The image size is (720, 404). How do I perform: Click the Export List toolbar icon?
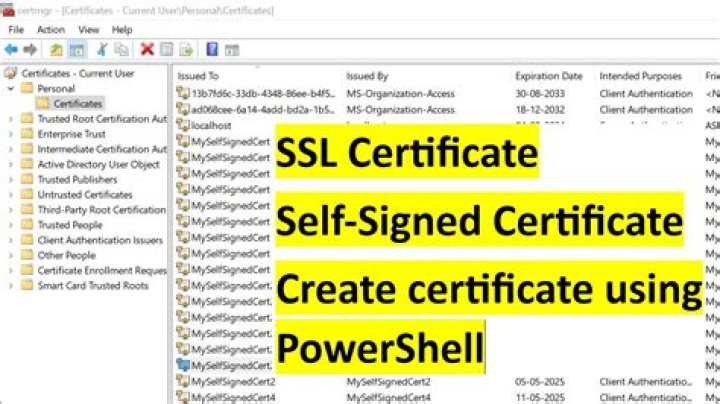click(186, 49)
